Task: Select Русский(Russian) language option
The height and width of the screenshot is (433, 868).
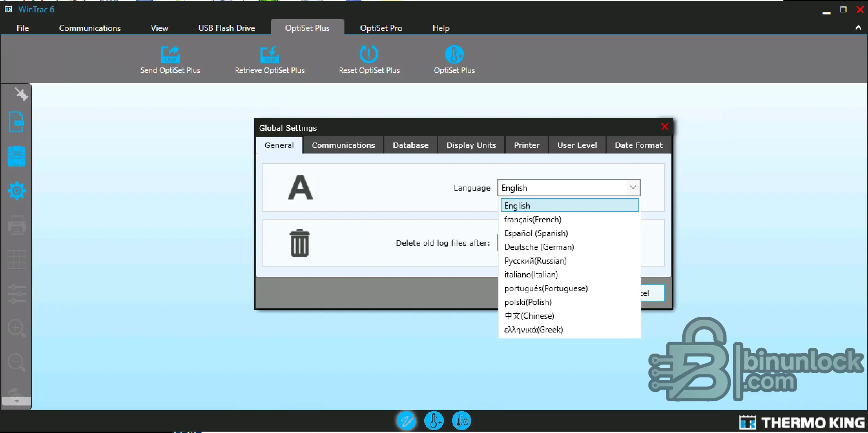Action: 569,261
